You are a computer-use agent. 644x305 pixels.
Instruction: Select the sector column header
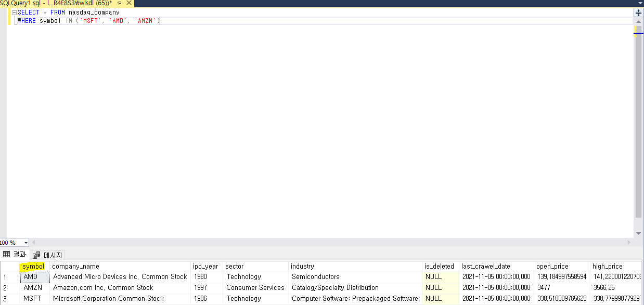(255, 266)
